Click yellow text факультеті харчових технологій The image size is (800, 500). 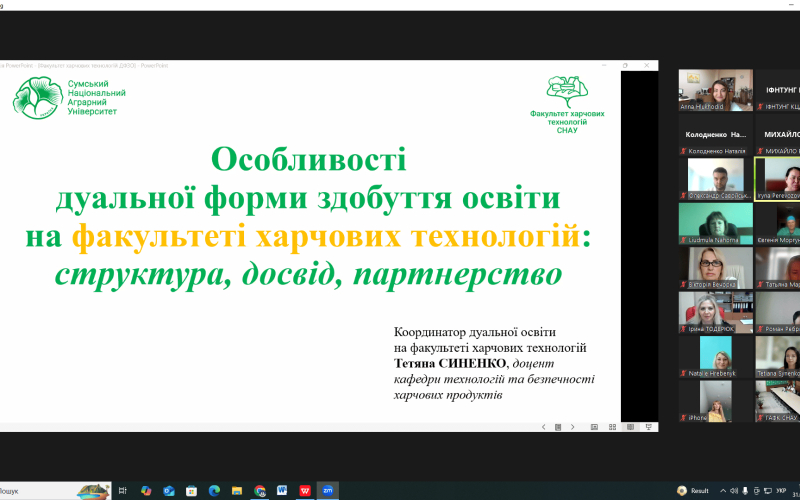[x=326, y=236]
